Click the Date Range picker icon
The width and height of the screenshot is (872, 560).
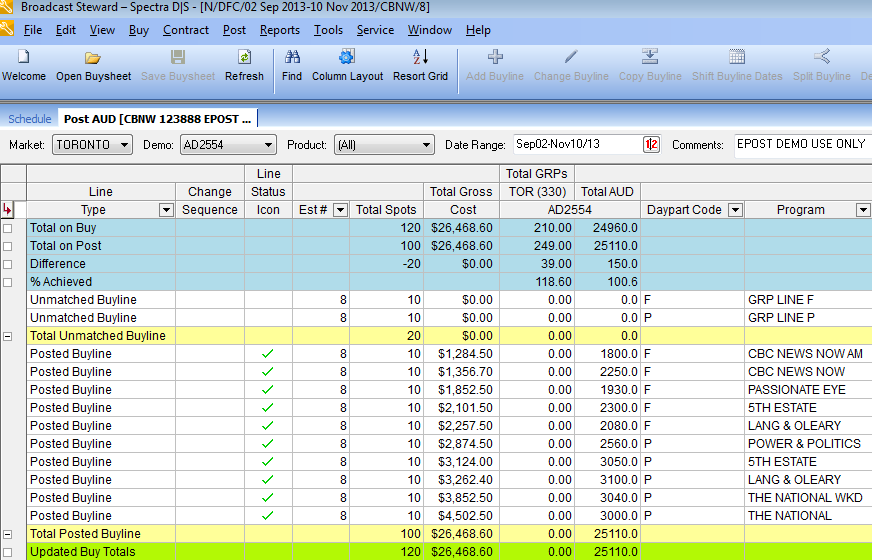coord(651,145)
